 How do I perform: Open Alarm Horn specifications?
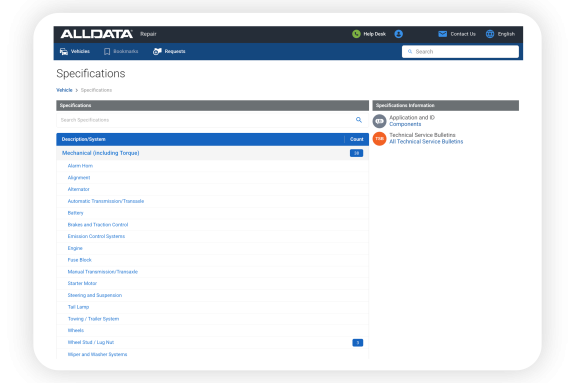80,166
